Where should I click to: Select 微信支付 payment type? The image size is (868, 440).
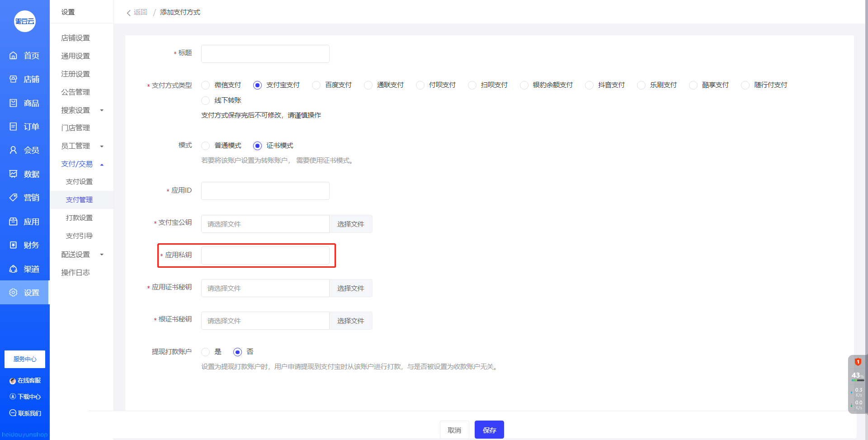[x=206, y=85]
